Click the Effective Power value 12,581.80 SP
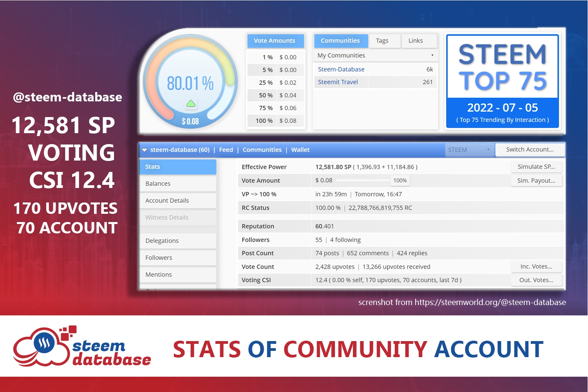This screenshot has width=588, height=392. (333, 167)
